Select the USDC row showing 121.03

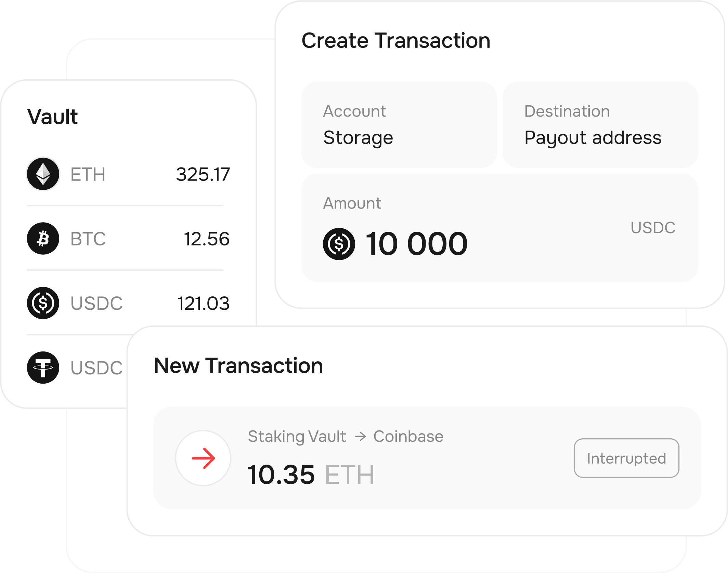(128, 303)
